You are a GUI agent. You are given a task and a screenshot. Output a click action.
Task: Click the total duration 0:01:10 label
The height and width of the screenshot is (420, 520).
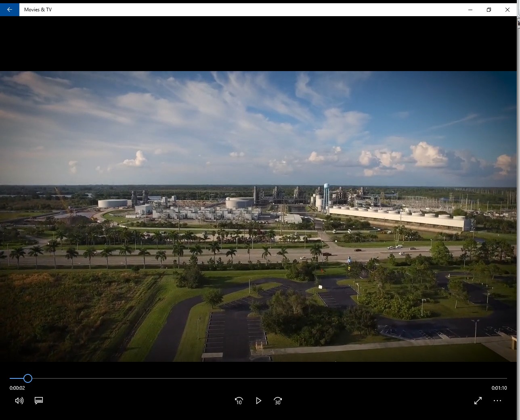[499, 388]
